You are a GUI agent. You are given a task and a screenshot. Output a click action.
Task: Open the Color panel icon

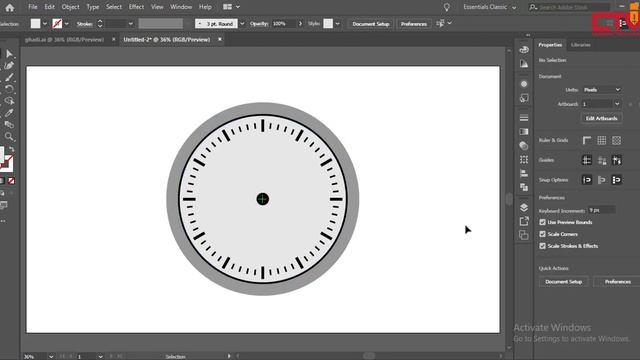coord(524,50)
